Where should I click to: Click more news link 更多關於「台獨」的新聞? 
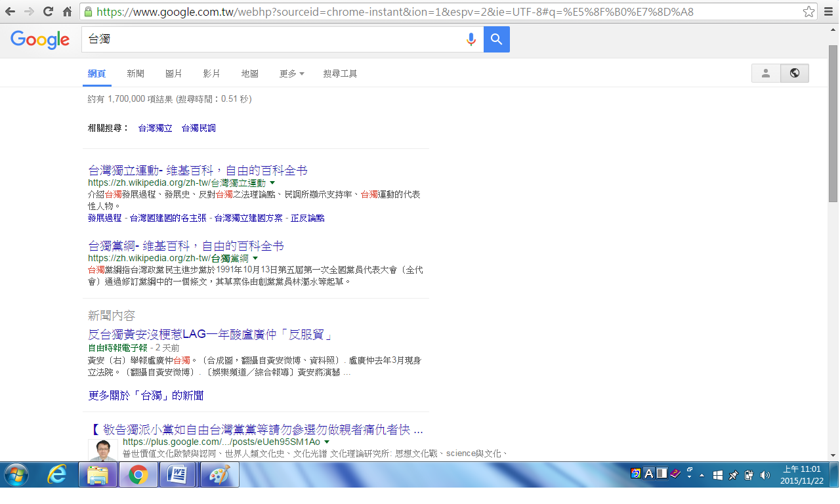click(146, 395)
